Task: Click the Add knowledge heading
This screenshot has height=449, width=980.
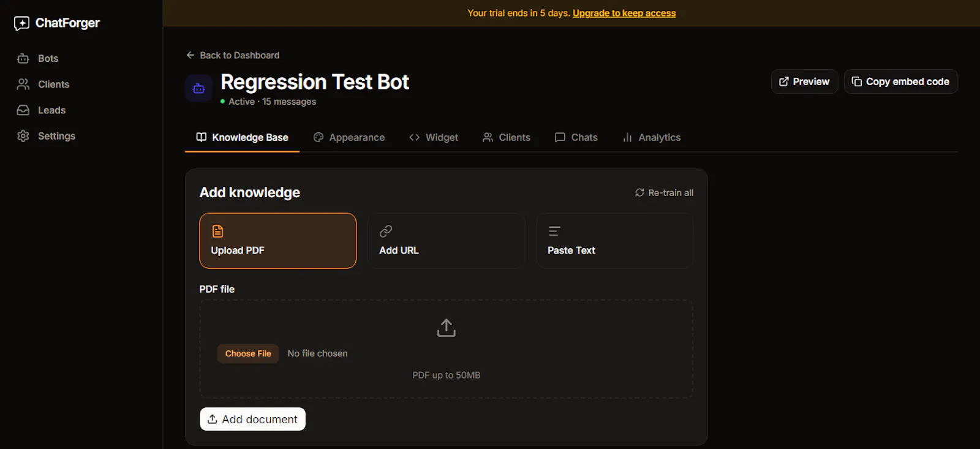Action: point(250,192)
